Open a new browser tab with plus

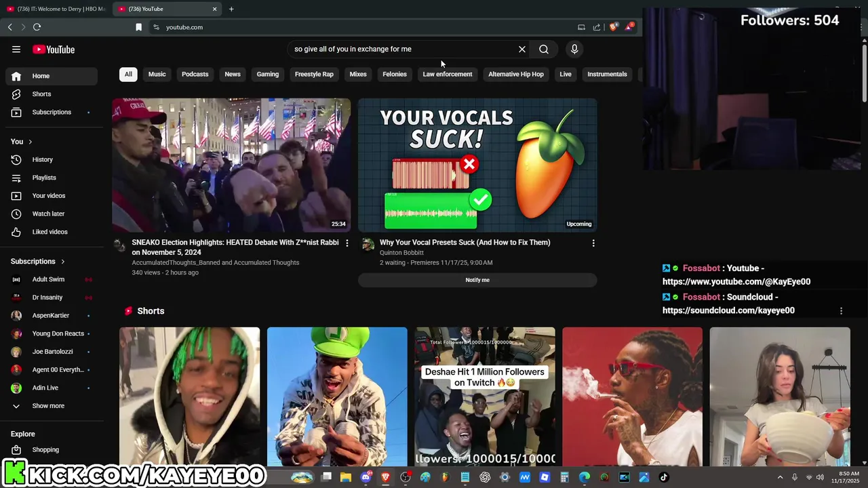click(231, 9)
